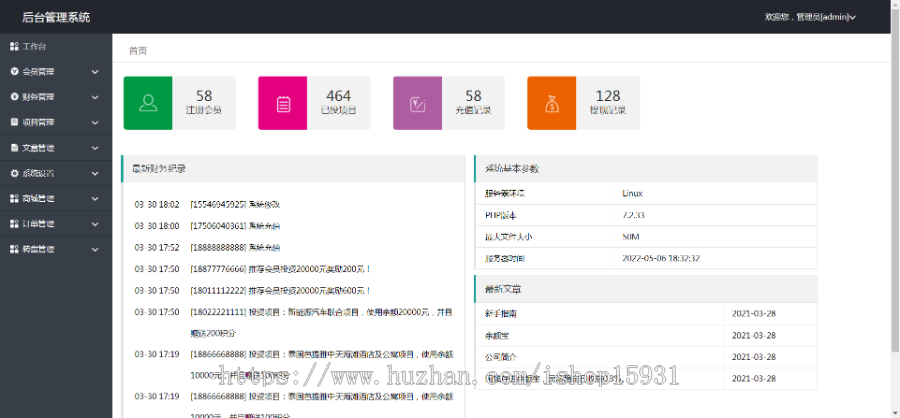Expand the 文章管理 chevron
The image size is (900, 418).
pyautogui.click(x=95, y=148)
